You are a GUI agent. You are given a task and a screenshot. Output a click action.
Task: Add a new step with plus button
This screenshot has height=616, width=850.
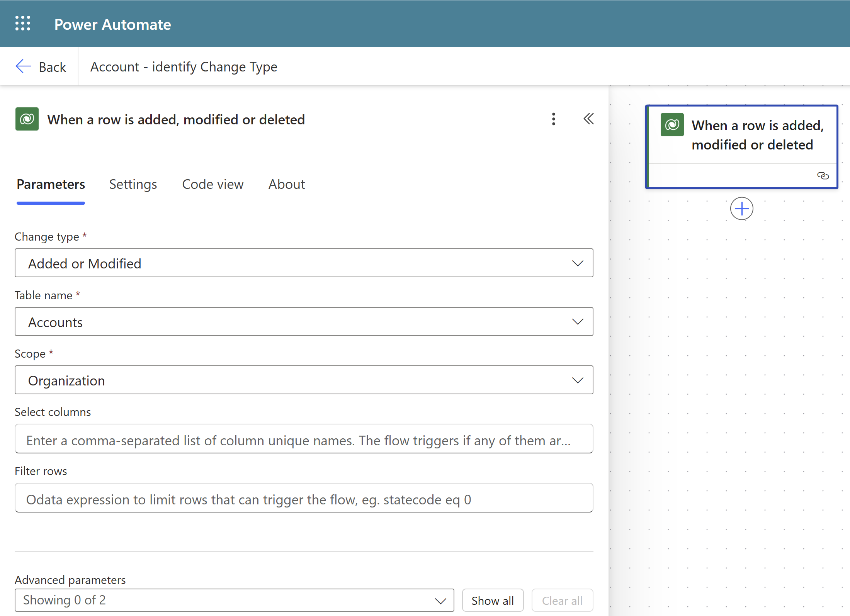point(742,209)
